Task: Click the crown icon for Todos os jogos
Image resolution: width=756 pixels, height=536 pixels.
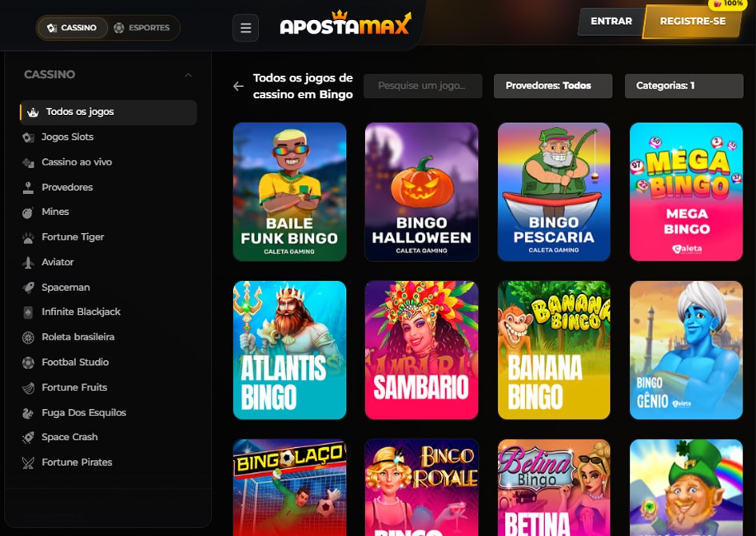Action: [x=33, y=113]
